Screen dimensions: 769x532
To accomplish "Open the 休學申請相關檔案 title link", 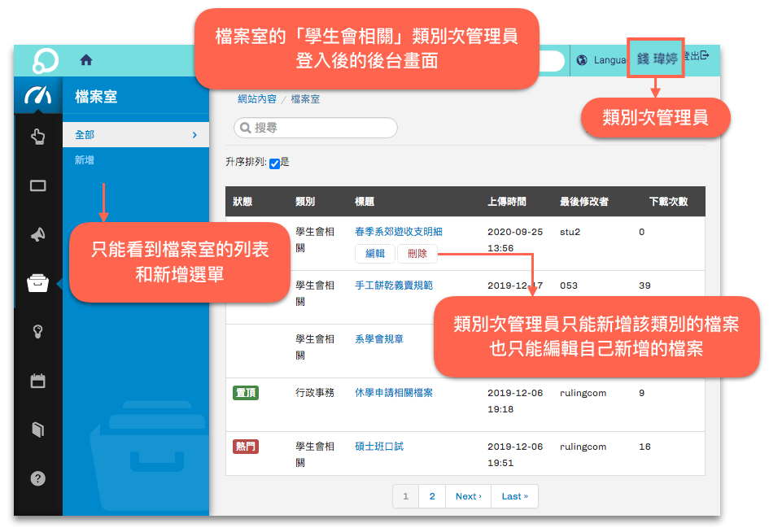I will click(x=394, y=393).
